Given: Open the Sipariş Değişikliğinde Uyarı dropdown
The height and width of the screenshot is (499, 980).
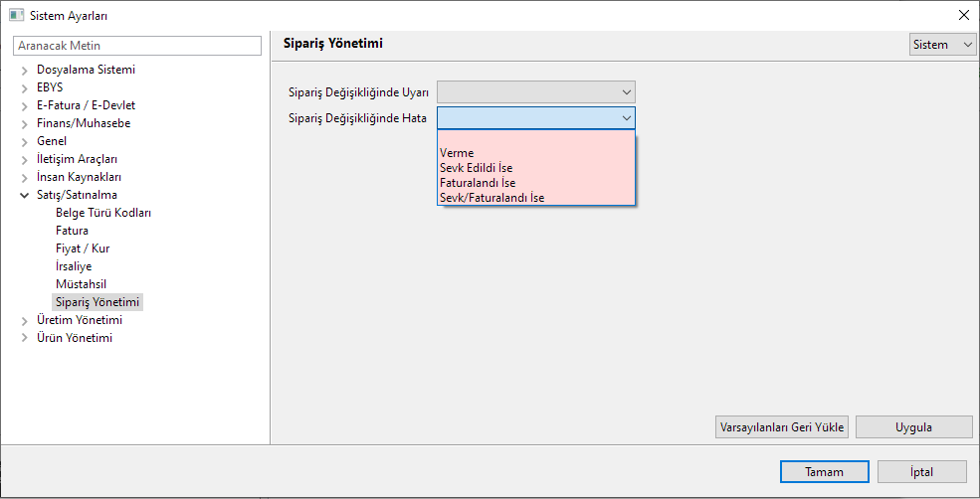Looking at the screenshot, I should tap(535, 92).
